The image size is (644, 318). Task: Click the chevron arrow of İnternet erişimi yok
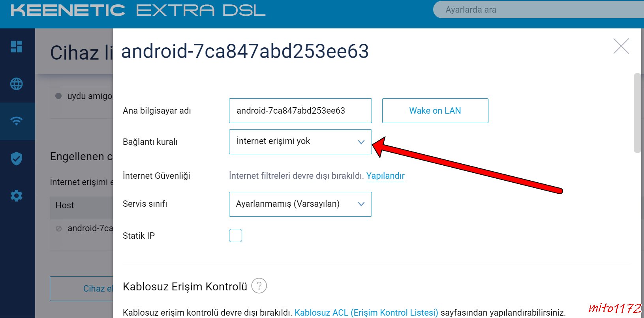(361, 142)
